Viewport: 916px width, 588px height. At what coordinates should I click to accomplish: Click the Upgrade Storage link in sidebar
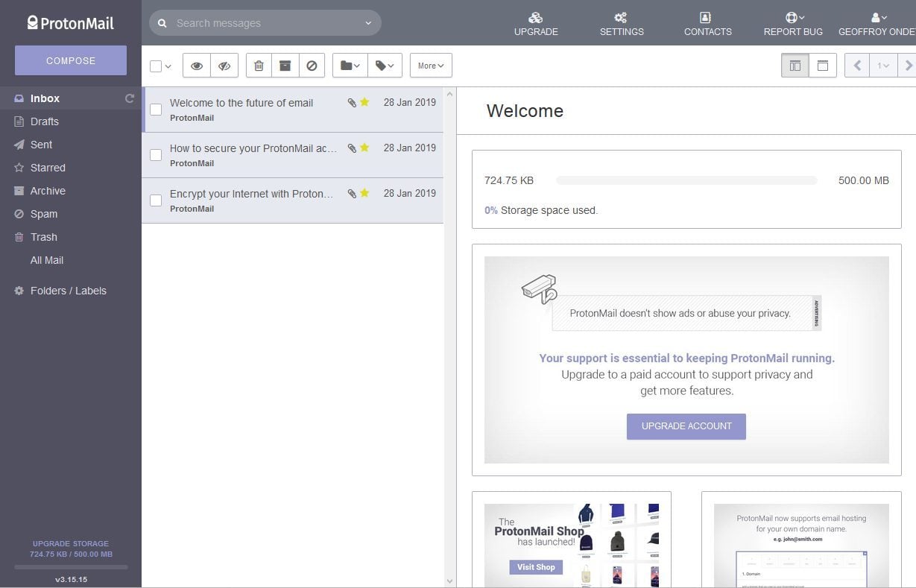(x=71, y=543)
